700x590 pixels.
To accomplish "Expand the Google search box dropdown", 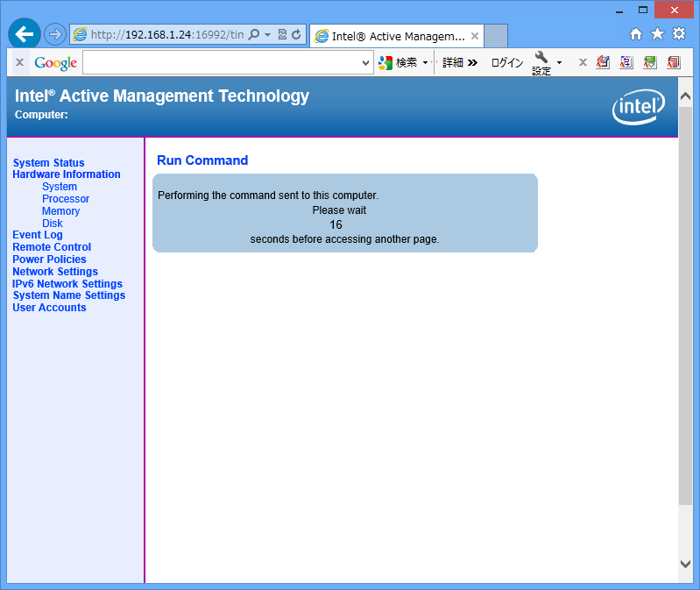I will tap(366, 63).
